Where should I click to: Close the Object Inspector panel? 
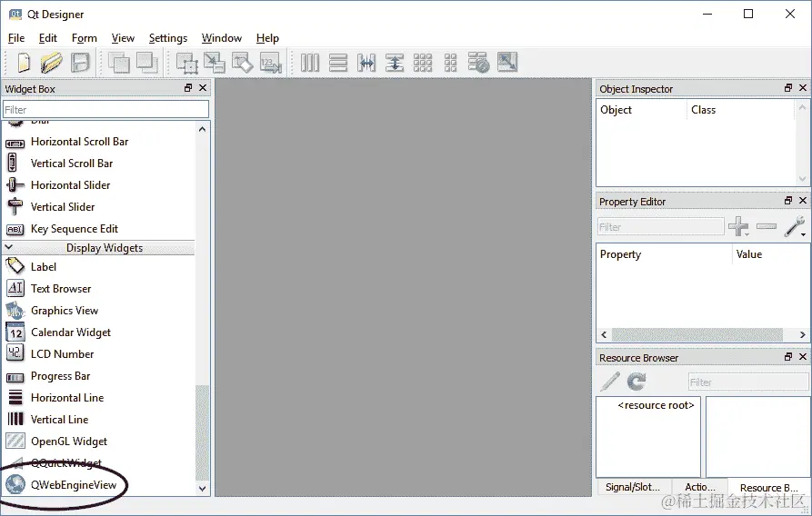[803, 88]
